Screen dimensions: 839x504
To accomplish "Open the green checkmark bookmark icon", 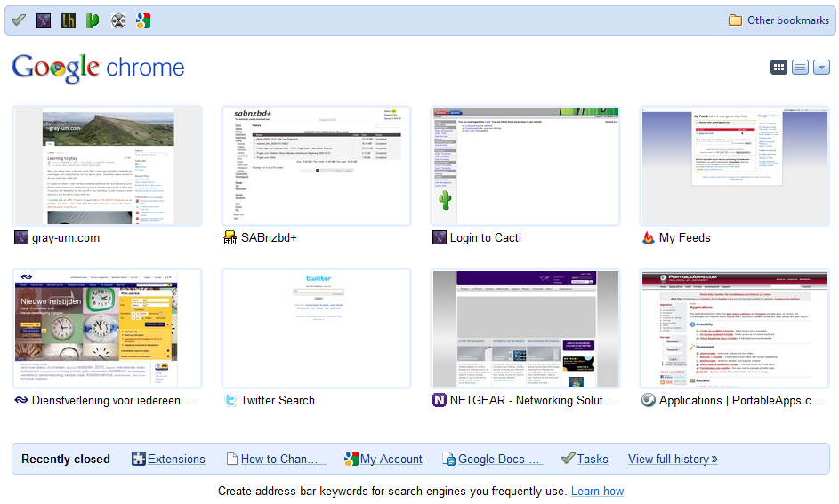I will (x=19, y=20).
